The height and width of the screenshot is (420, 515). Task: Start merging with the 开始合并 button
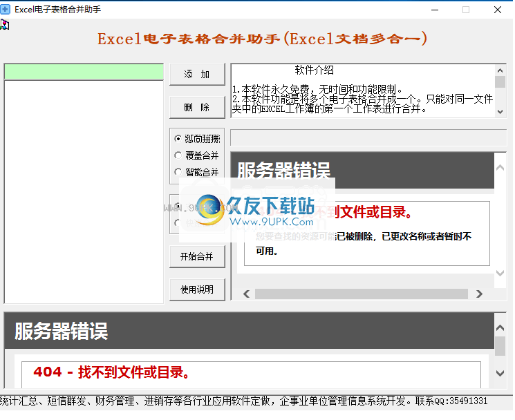pos(197,256)
